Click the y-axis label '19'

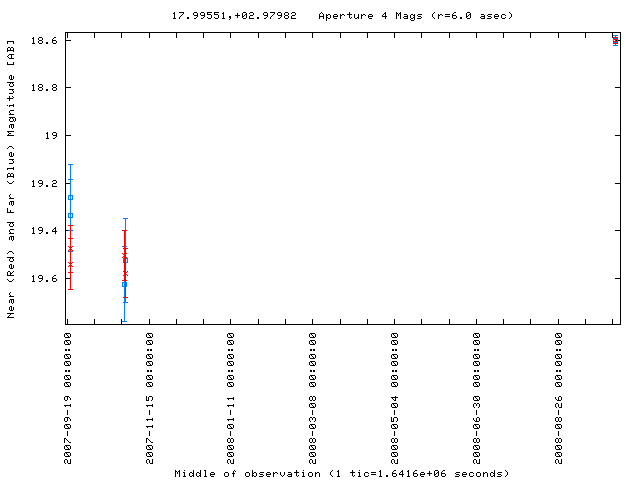point(51,136)
